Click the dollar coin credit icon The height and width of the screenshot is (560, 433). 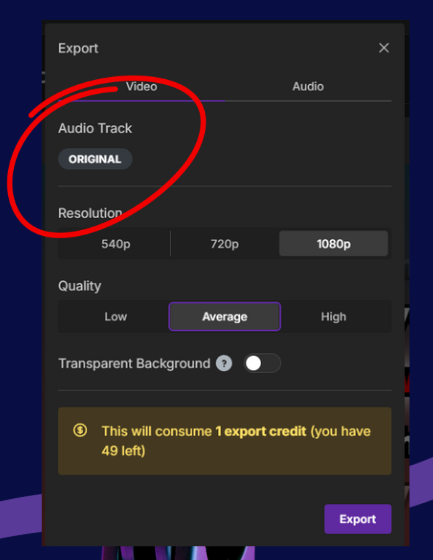[x=80, y=430]
